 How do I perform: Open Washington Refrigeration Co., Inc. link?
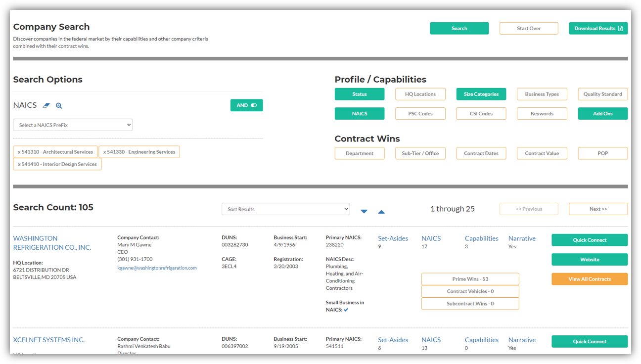[52, 243]
